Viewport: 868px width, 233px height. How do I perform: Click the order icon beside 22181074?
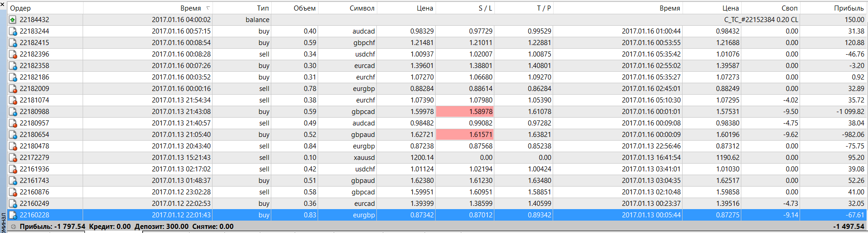(13, 100)
